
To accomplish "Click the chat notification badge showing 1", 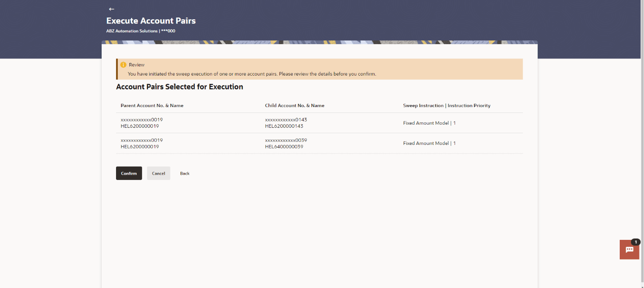I will [635, 242].
